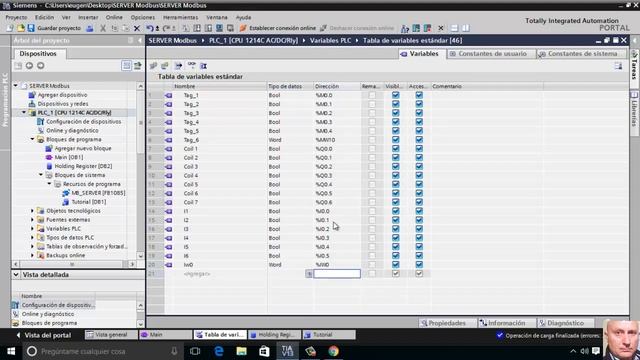Screen dimensions: 640x360
Task: Expand Tipos de datos PLC folder
Action: tap(32, 237)
